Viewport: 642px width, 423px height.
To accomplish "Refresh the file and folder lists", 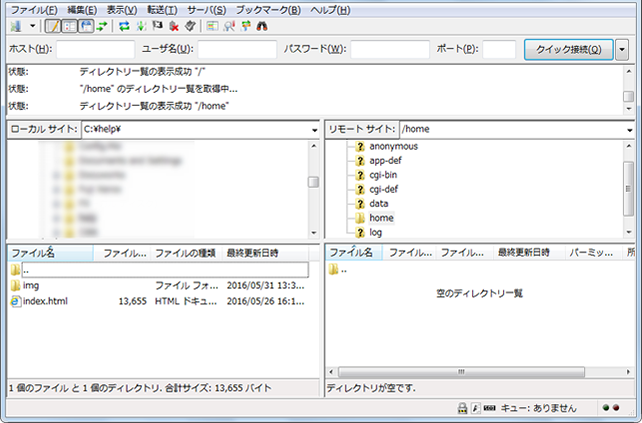I will [124, 27].
